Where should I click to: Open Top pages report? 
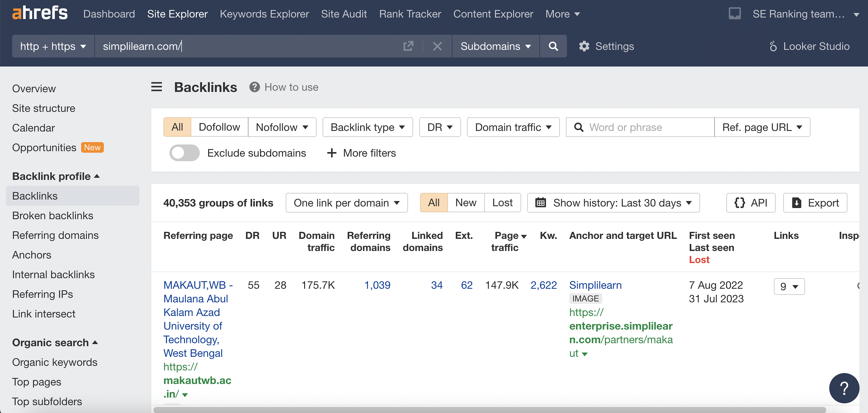[x=37, y=382]
